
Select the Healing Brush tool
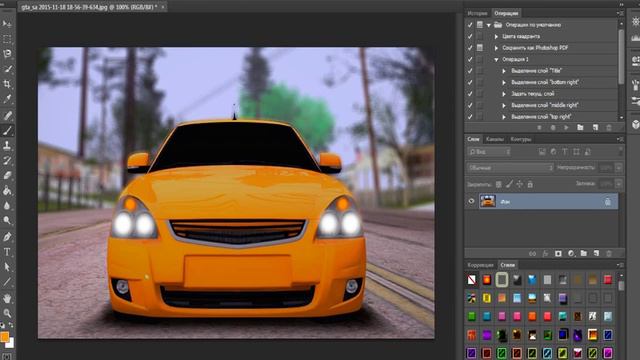coord(7,116)
